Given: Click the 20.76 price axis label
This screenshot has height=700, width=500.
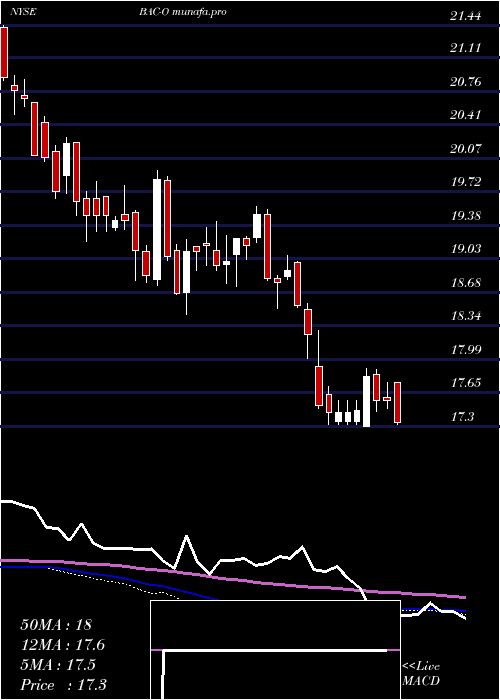Looking at the screenshot, I should coord(466,82).
